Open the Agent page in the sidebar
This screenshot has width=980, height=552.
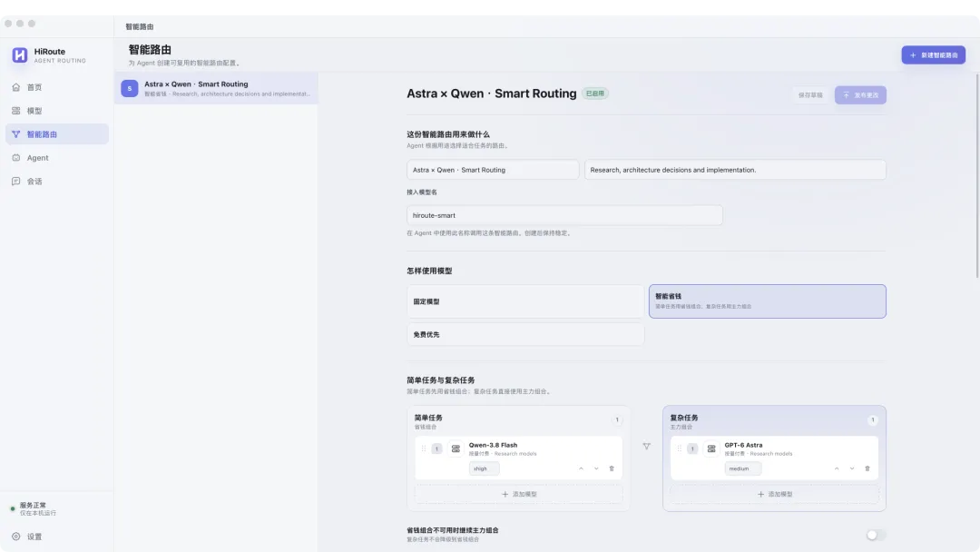(x=57, y=158)
